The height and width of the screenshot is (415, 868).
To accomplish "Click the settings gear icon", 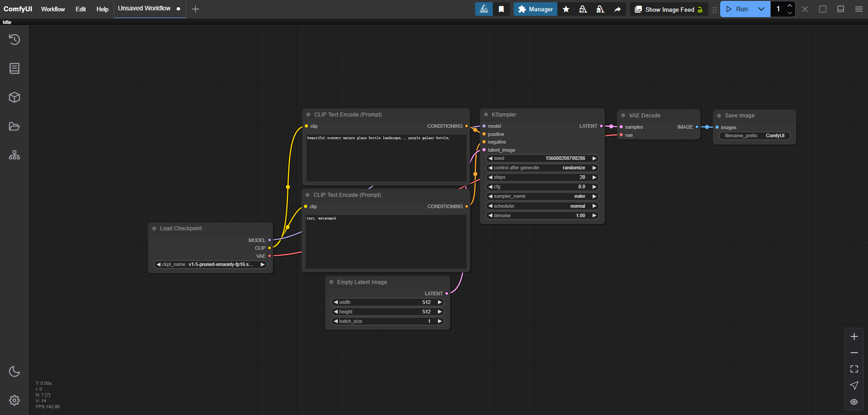I will [x=14, y=400].
